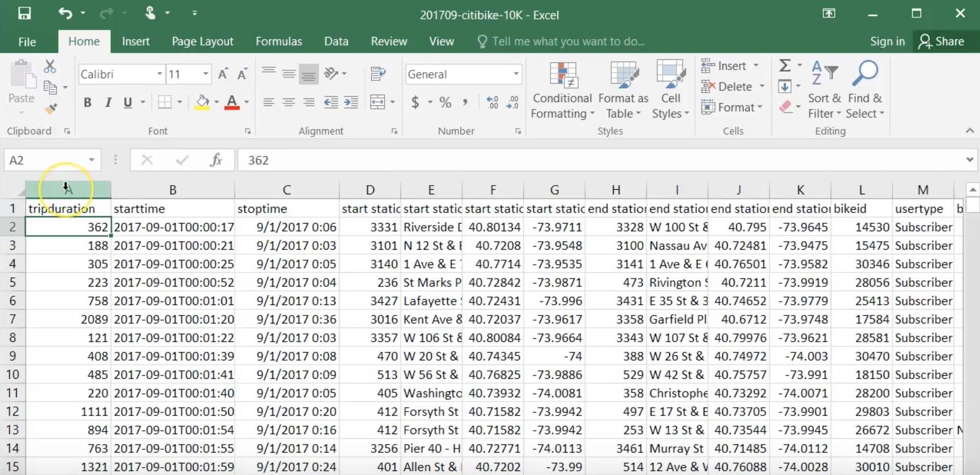Toggle Italic formatting
Viewport: 980px width, 475px height.
(x=108, y=103)
